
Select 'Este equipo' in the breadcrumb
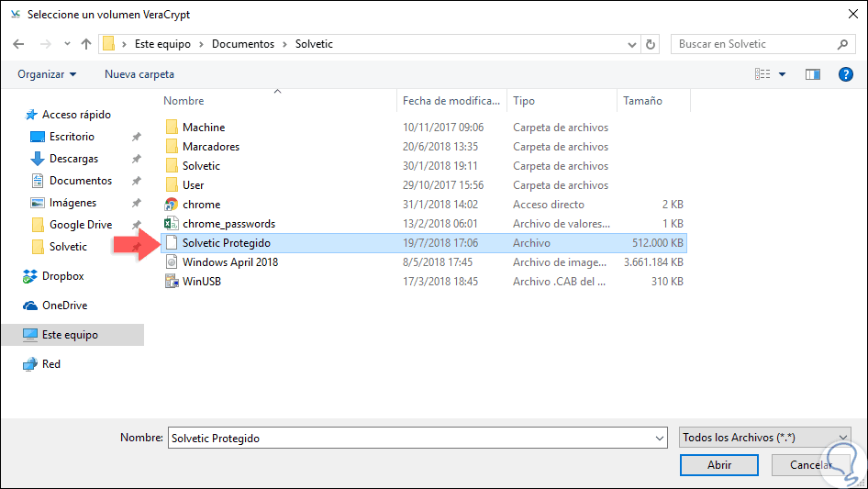[x=162, y=44]
